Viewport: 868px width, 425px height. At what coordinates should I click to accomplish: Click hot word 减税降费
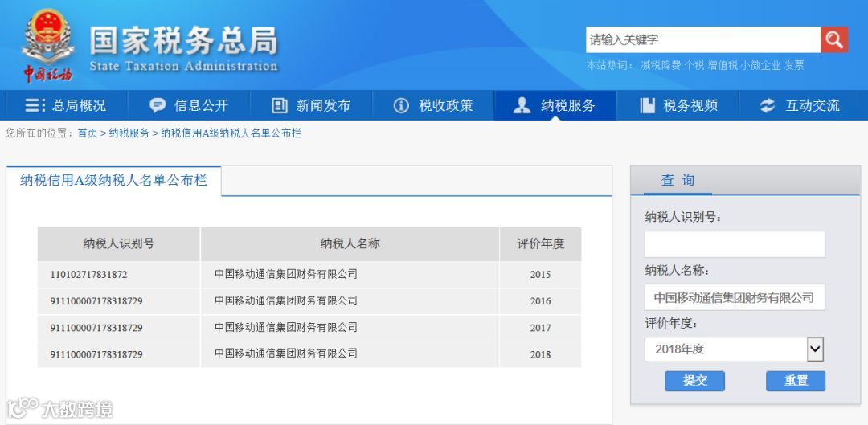click(661, 65)
